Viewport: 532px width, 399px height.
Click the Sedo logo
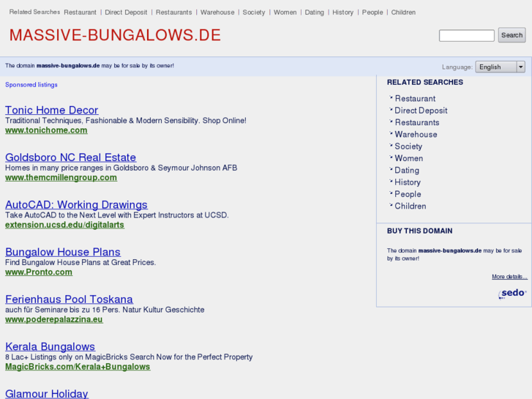coord(512,294)
